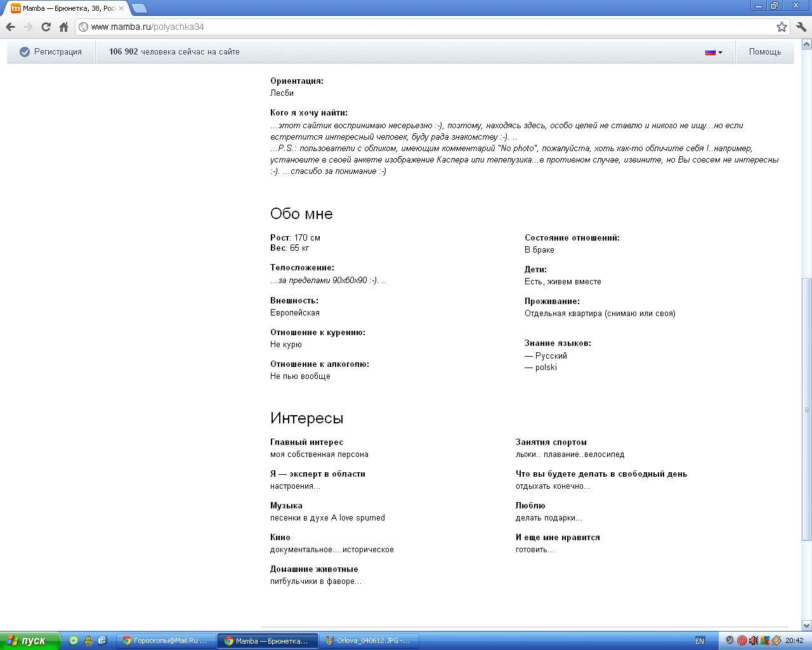Click the first gray tray icon

(x=730, y=640)
